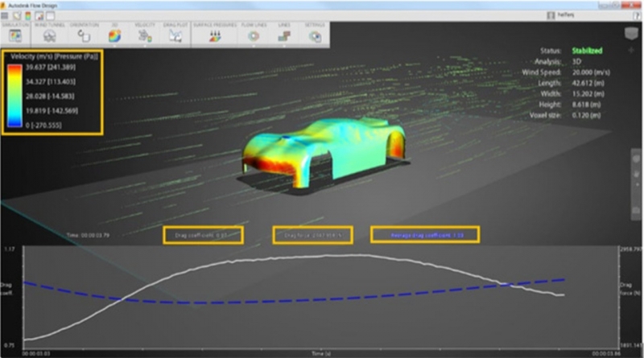Click the velocity pressure color legend bar
The height and width of the screenshot is (358, 644).
coord(15,97)
